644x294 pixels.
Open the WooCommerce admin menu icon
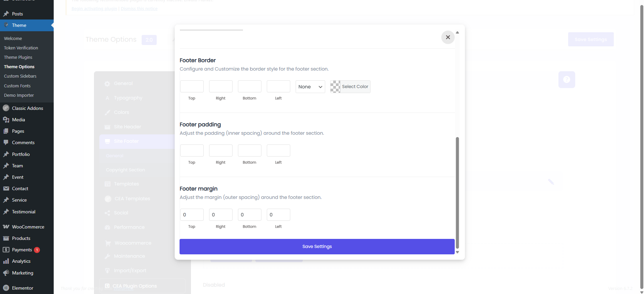(6, 227)
